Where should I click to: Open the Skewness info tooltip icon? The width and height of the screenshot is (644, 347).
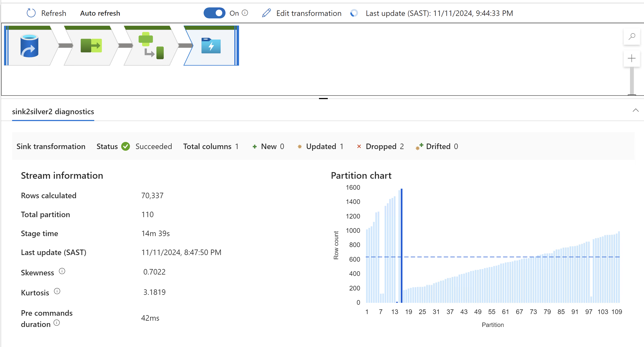pos(62,271)
